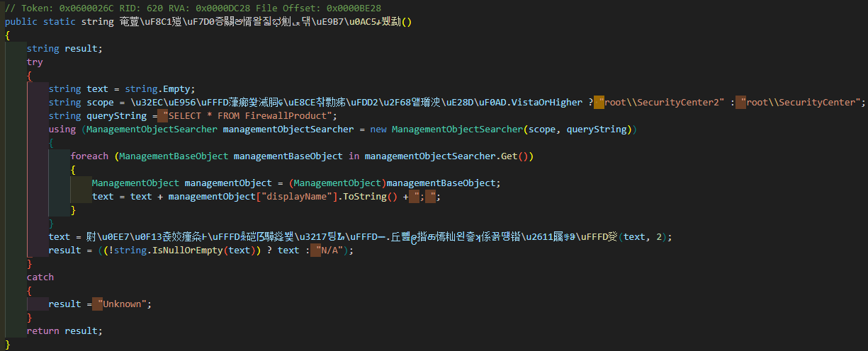Screen dimensions: 868x351
Task: Click "new ManagementObjectSearcher" constructor call
Action: pos(446,129)
